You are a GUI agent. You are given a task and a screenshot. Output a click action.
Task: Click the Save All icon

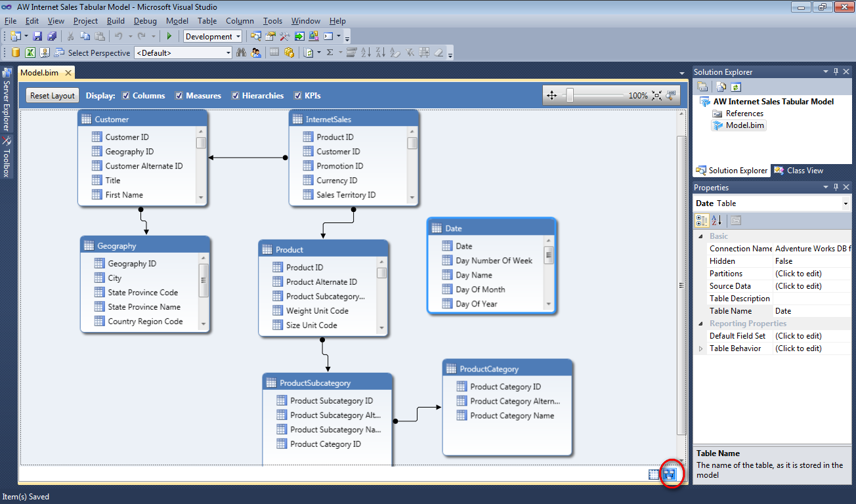[x=52, y=36]
